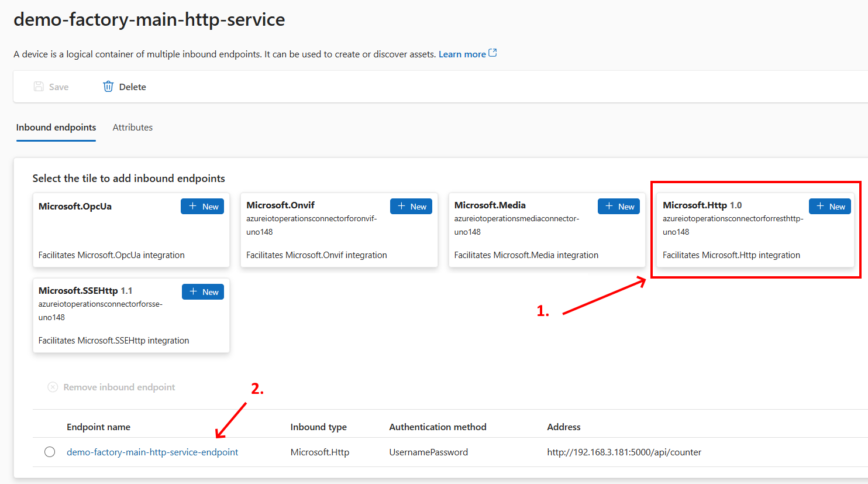Click the Address column header
This screenshot has width=868, height=484.
tap(563, 427)
